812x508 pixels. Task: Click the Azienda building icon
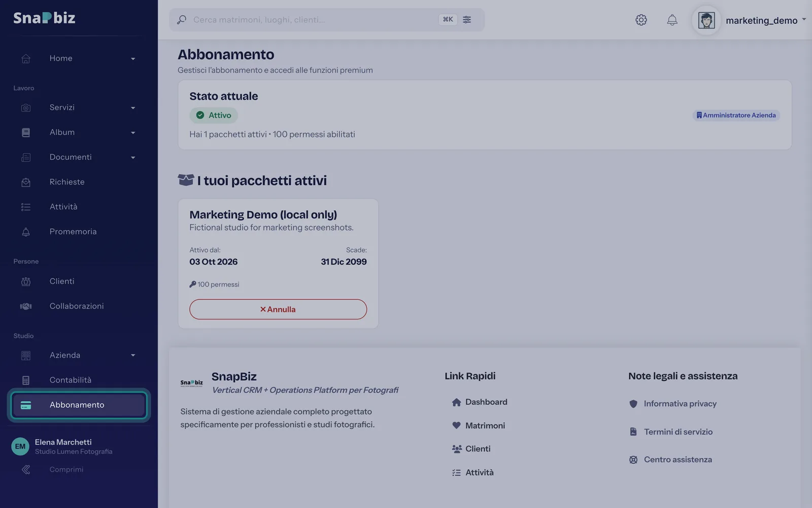point(26,356)
